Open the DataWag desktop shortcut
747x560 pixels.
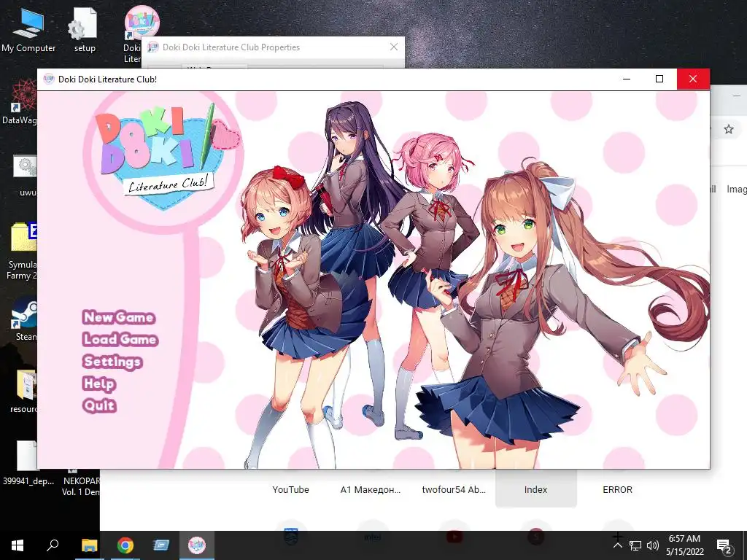coord(19,102)
